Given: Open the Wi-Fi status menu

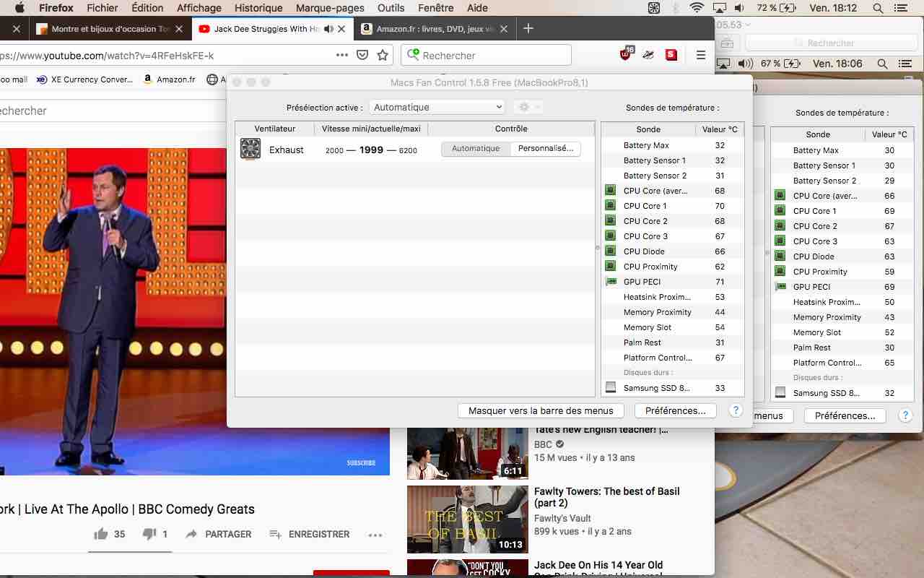Looking at the screenshot, I should click(x=697, y=8).
